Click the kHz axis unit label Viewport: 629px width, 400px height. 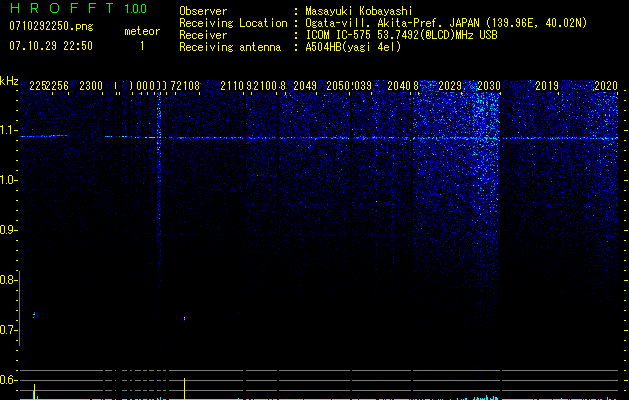click(x=9, y=81)
